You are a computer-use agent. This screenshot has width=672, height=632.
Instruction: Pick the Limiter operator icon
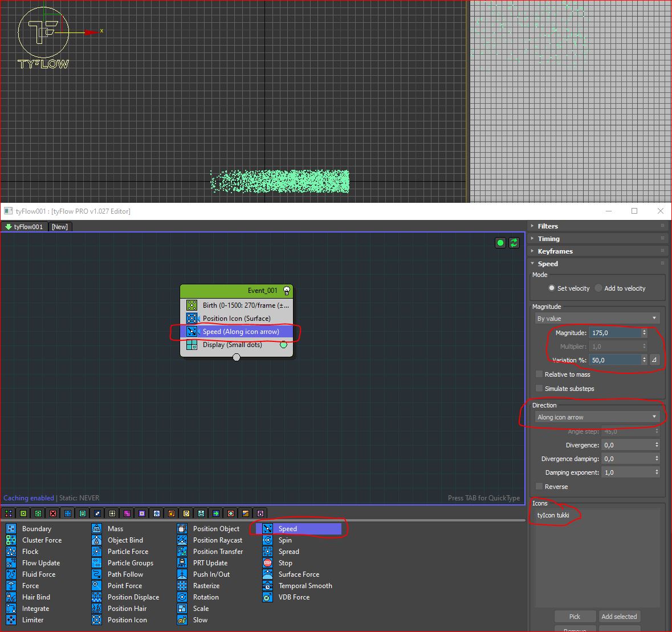click(11, 620)
